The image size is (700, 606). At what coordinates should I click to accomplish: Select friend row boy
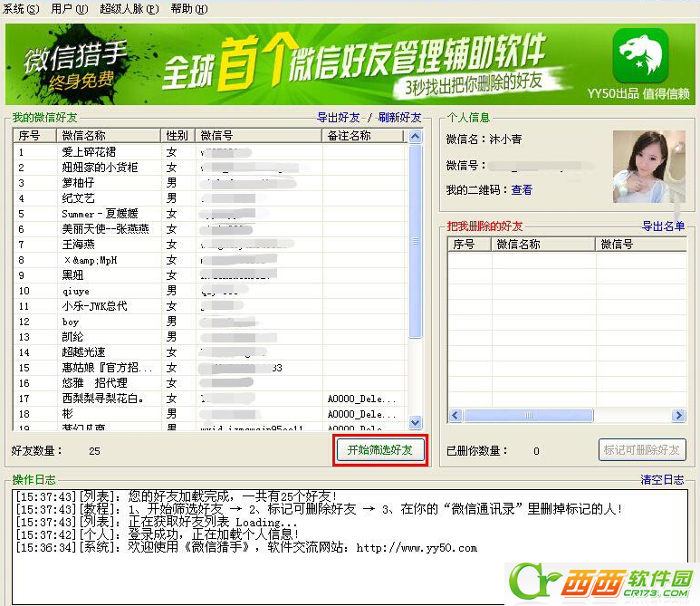[210, 322]
